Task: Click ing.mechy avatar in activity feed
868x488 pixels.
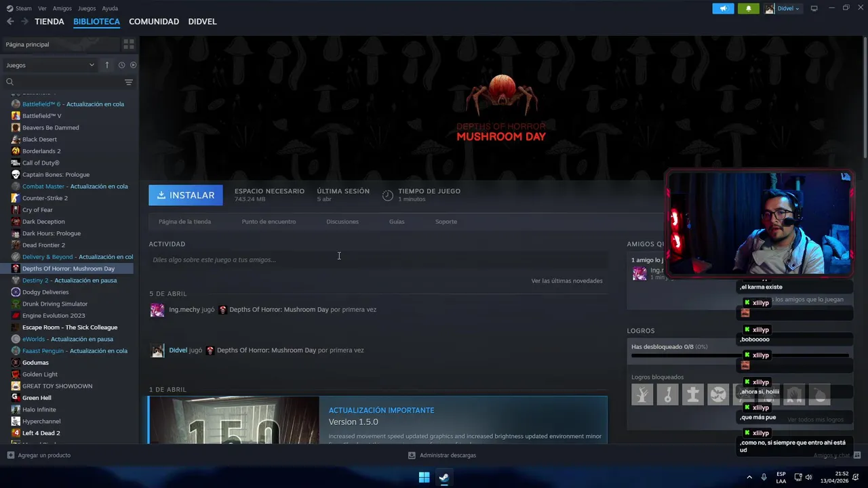Action: [157, 310]
